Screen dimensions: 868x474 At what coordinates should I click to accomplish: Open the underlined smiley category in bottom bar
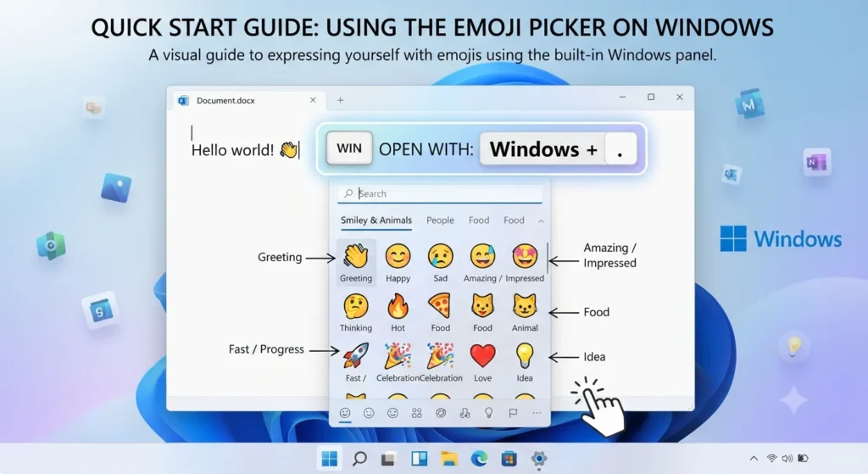tap(345, 413)
